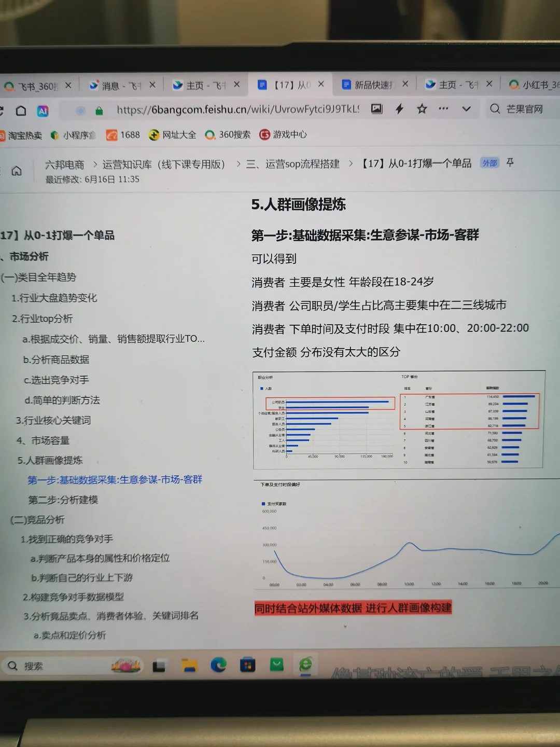Open the 游戏中心 bookmark
The width and height of the screenshot is (560, 747).
pos(283,134)
